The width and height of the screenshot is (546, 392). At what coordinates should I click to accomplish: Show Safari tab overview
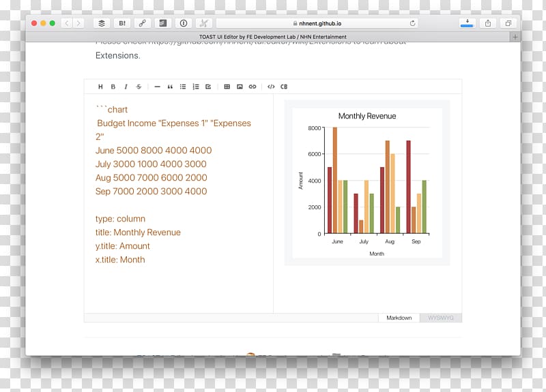[508, 23]
